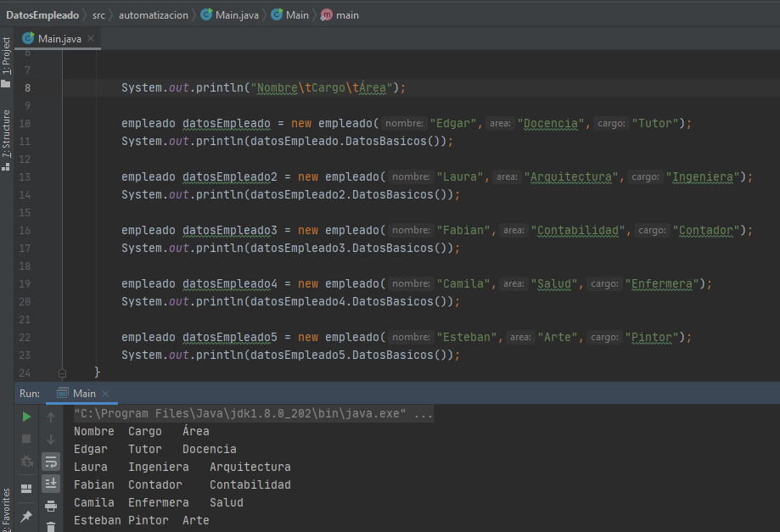Clear the console with the trash icon
Screen dimensions: 780x532
(51, 527)
